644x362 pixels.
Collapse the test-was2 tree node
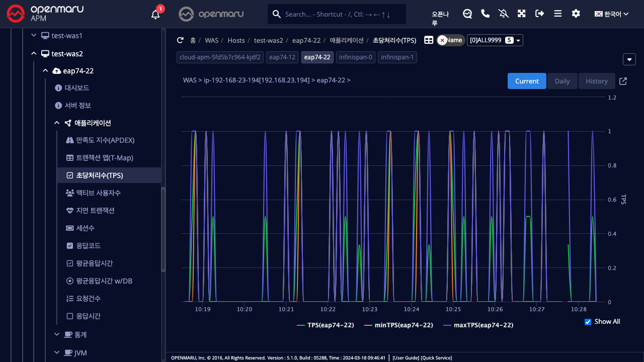(34, 53)
